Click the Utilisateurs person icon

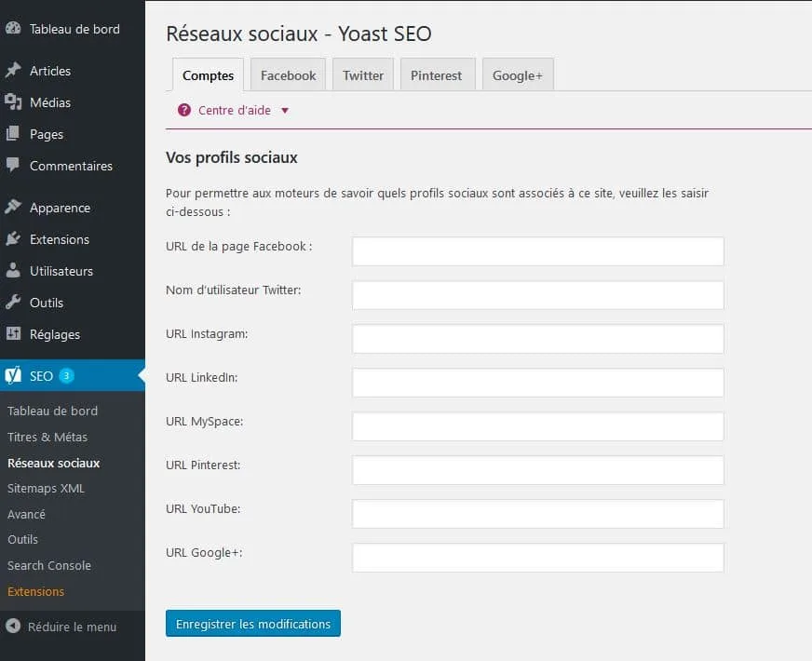point(13,270)
